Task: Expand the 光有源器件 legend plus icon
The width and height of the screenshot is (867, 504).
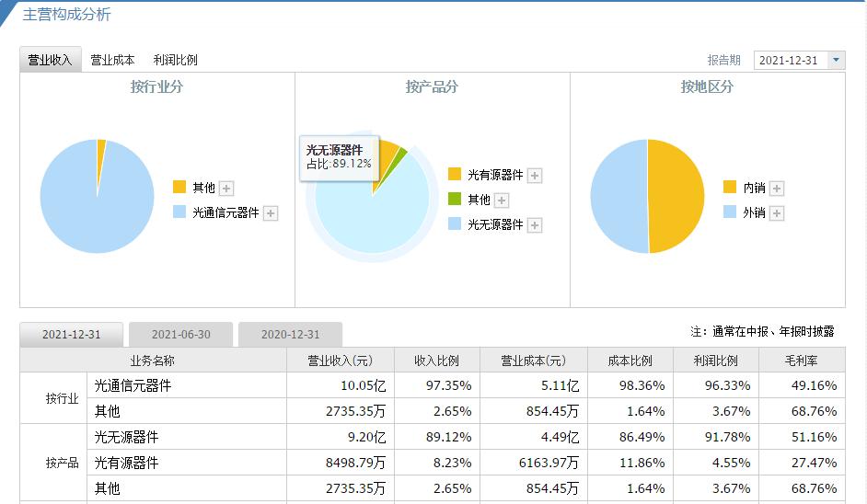Action: click(x=535, y=176)
